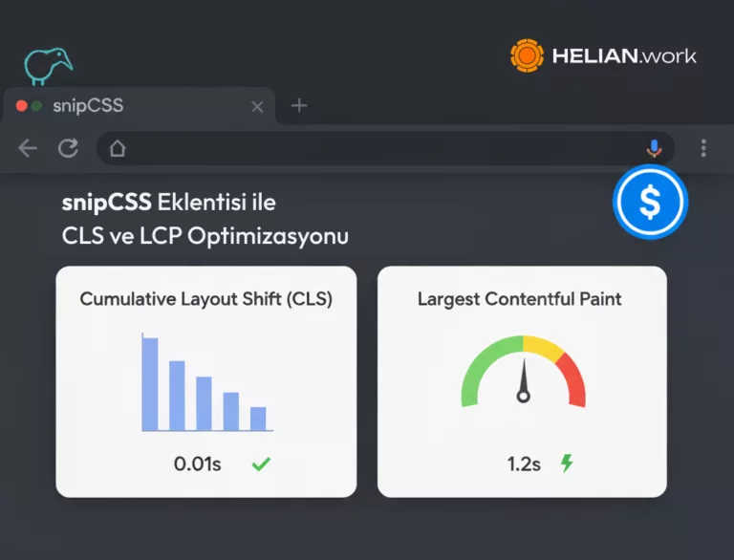Viewport: 734px width, 560px height.
Task: Click the green checkmark beside 0.01s
Action: 261,464
